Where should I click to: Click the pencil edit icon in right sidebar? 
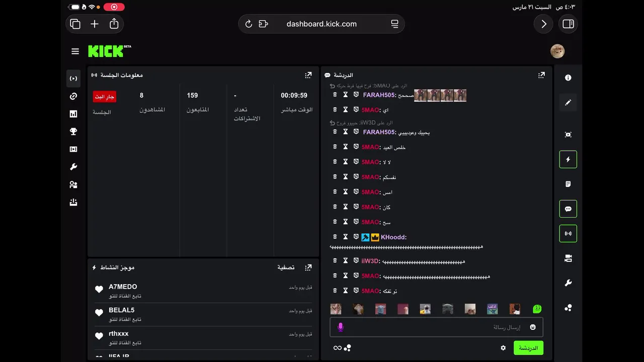[x=568, y=103]
